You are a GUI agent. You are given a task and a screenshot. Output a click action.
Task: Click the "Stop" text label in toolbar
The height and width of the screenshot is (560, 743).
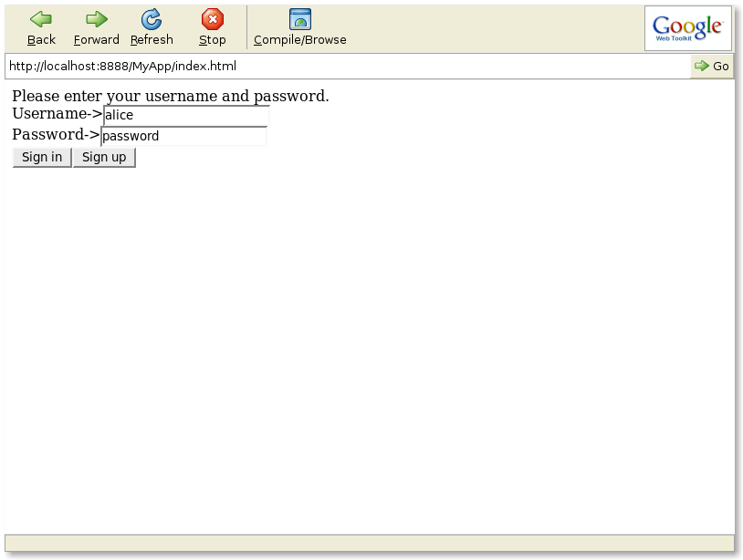(213, 40)
